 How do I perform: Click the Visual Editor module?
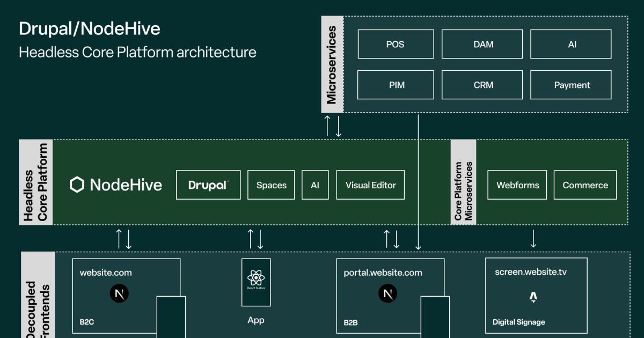click(370, 185)
